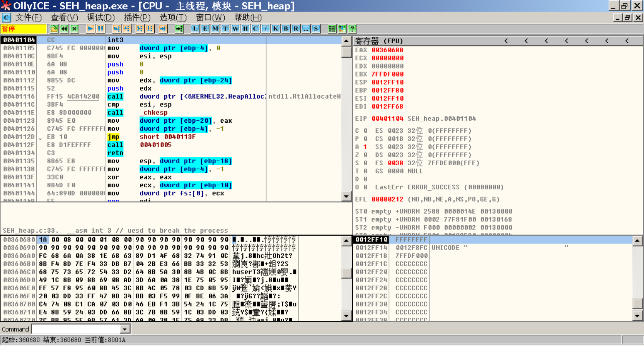The height and width of the screenshot is (346, 644).
Task: Click the Step over toolbar icon
Action: (127, 29)
